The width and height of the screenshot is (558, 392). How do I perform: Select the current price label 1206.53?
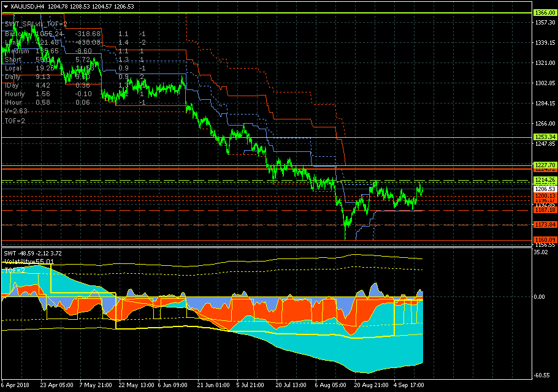click(545, 189)
